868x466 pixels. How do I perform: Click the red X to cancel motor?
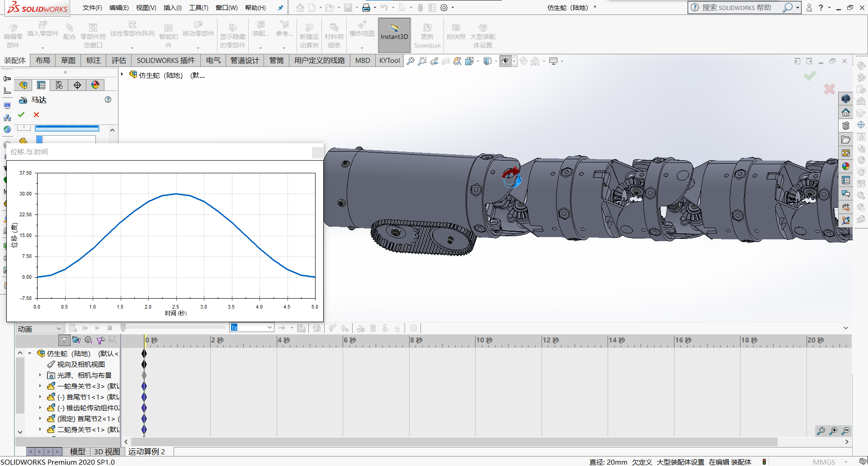pyautogui.click(x=37, y=114)
